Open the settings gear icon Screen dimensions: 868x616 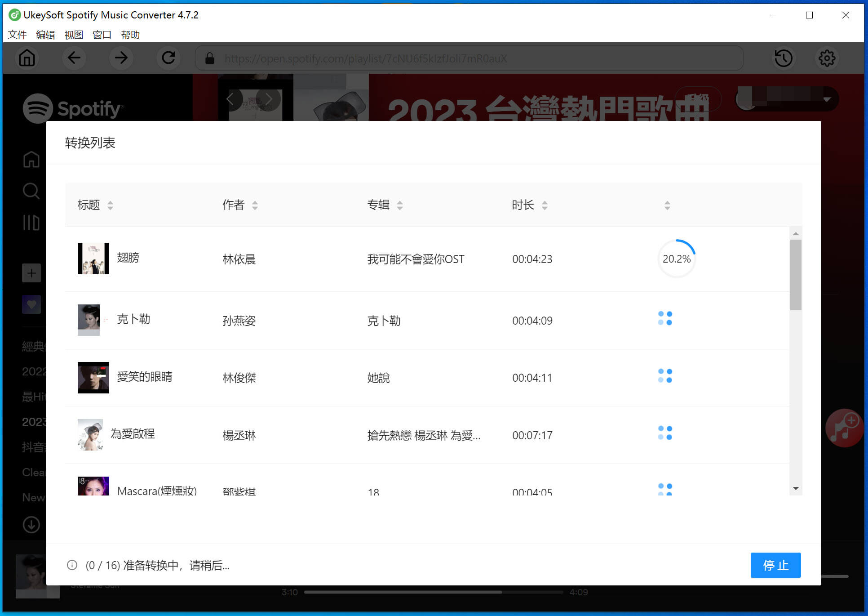[827, 58]
